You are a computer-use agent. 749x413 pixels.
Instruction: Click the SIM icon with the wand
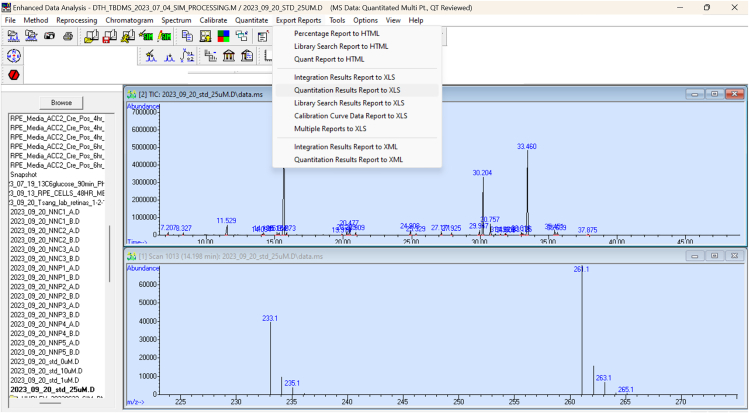(146, 36)
